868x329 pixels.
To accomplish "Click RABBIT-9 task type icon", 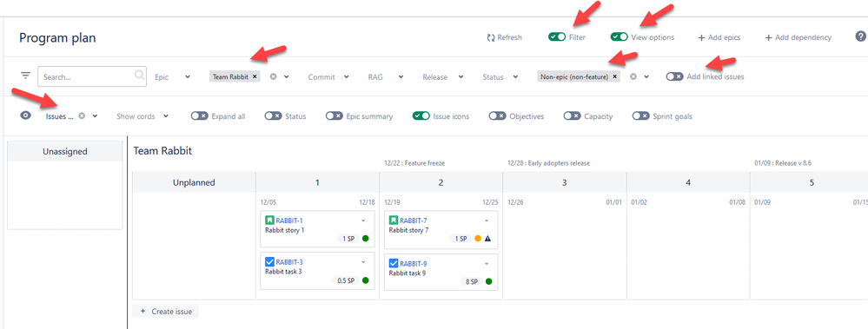I will click(x=394, y=263).
